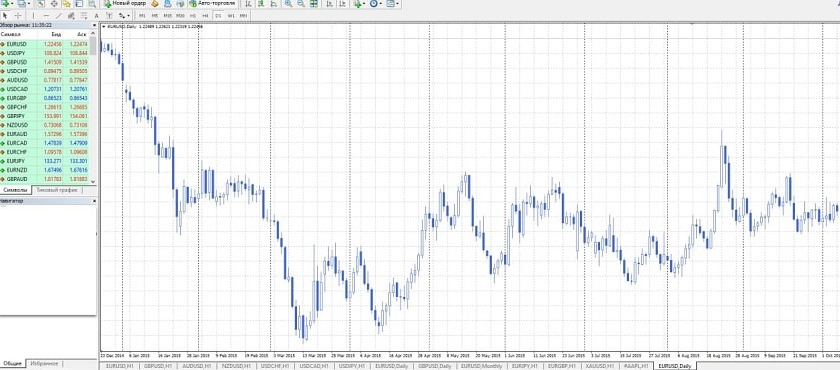Open the Strategy Tester icon
This screenshot has height=370, width=840.
[92, 3]
